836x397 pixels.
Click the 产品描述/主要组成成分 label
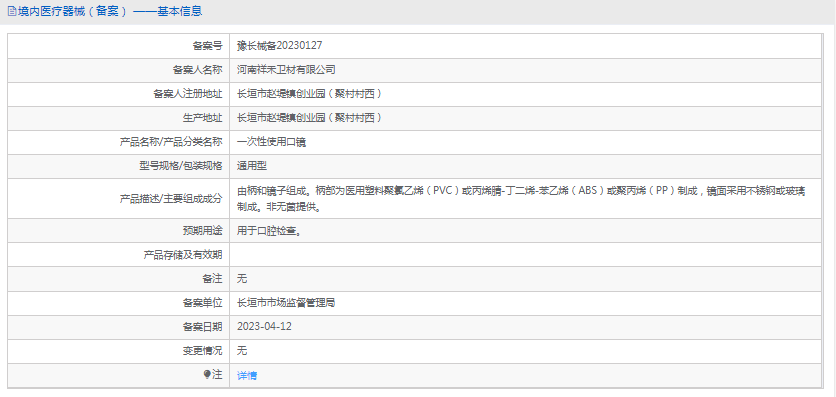pyautogui.click(x=171, y=199)
